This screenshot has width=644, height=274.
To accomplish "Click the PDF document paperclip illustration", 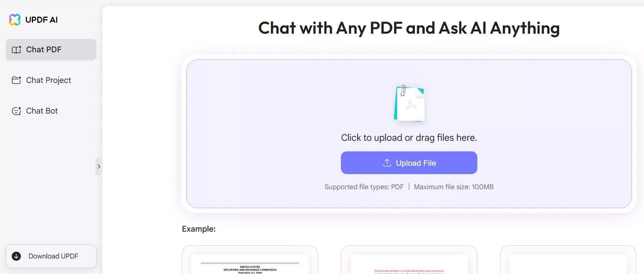I will pyautogui.click(x=409, y=103).
